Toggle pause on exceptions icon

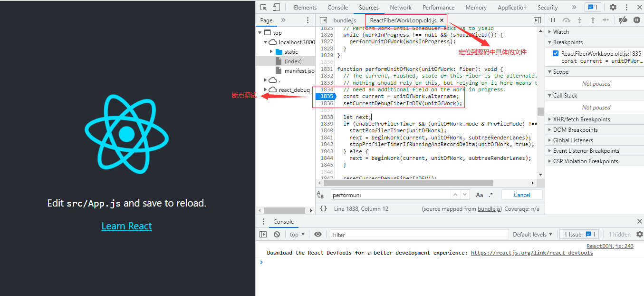click(636, 20)
